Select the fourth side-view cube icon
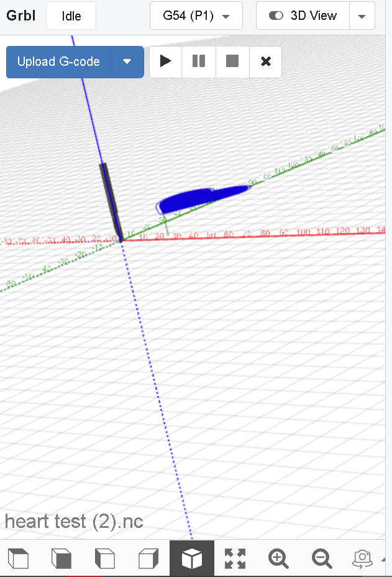Viewport: 392px width, 577px height. coord(148,558)
